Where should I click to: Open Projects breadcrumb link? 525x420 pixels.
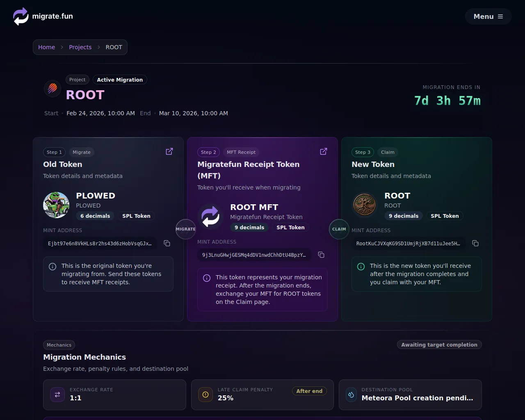[80, 47]
